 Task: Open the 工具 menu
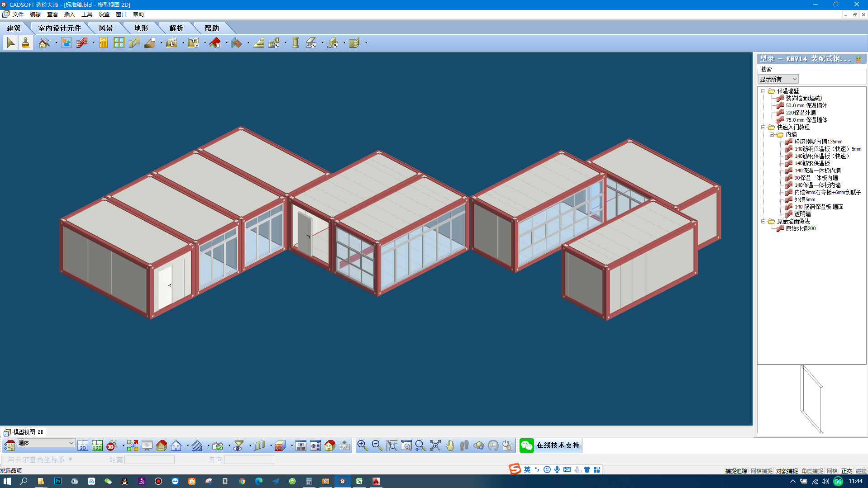(x=87, y=14)
